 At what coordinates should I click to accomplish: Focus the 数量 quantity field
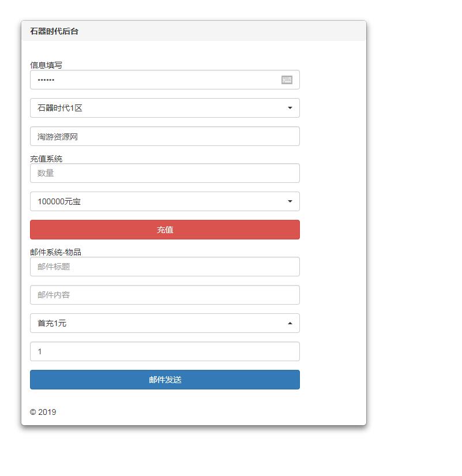[164, 173]
